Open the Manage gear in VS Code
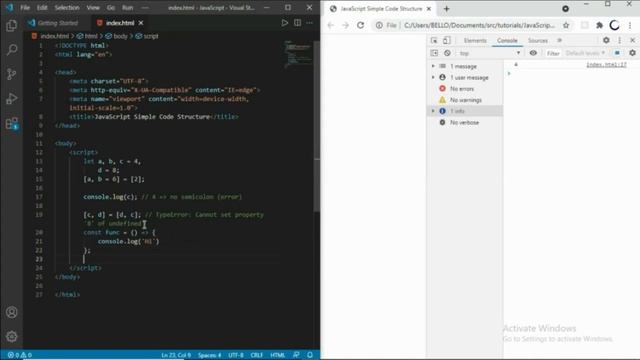 (11, 336)
